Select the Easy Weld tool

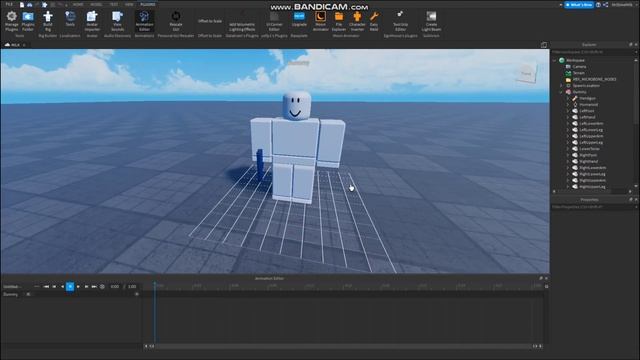[374, 21]
